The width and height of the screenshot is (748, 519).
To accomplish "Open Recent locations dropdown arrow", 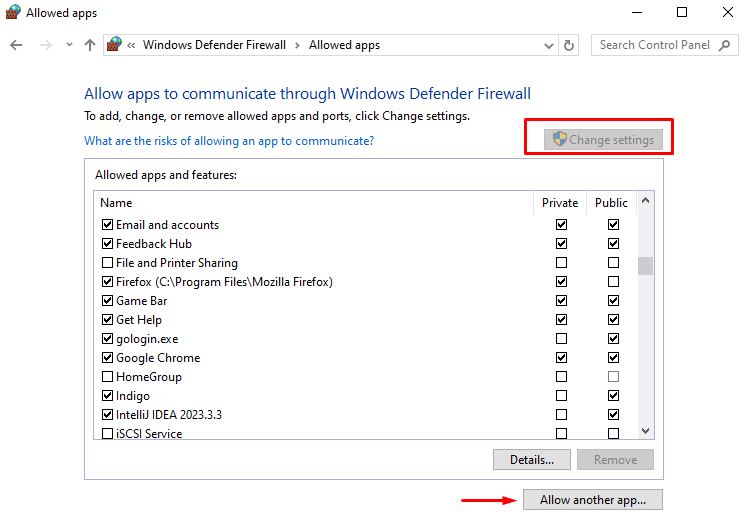I will 69,45.
